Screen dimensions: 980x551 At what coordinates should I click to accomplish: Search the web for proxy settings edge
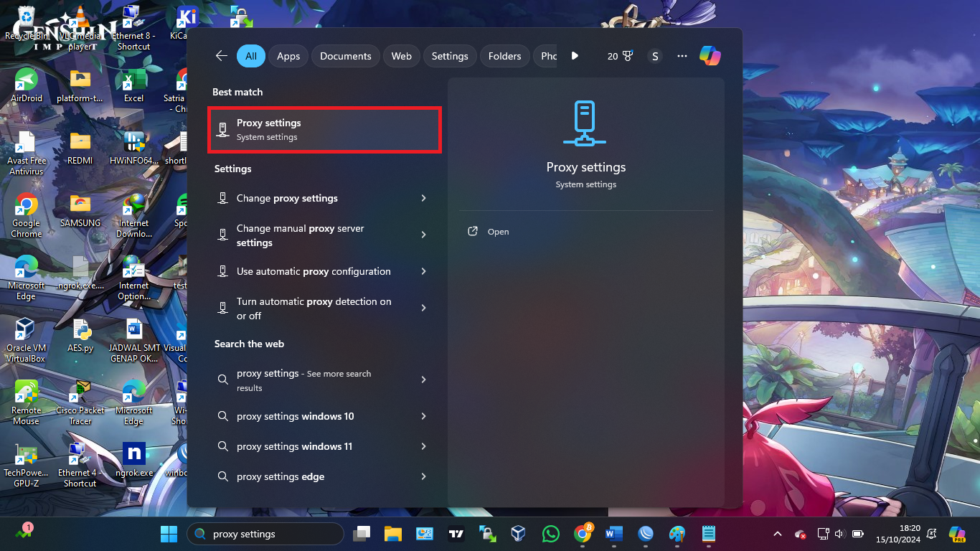324,476
